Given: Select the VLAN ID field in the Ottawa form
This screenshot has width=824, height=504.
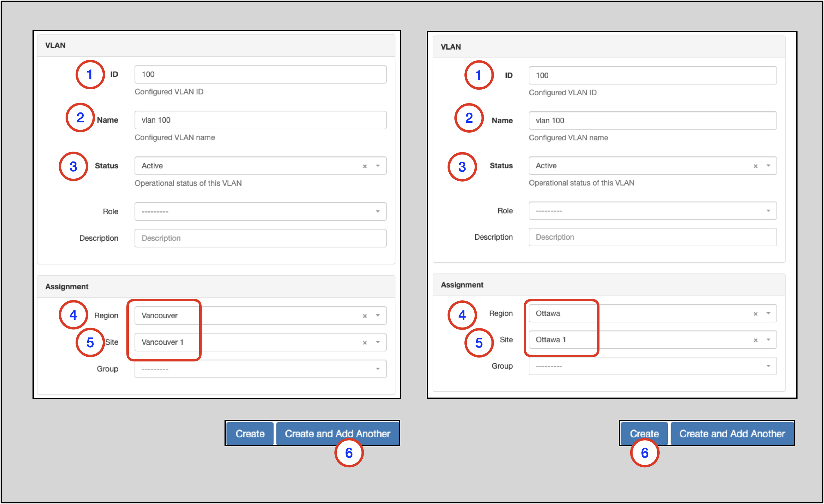Looking at the screenshot, I should point(652,75).
